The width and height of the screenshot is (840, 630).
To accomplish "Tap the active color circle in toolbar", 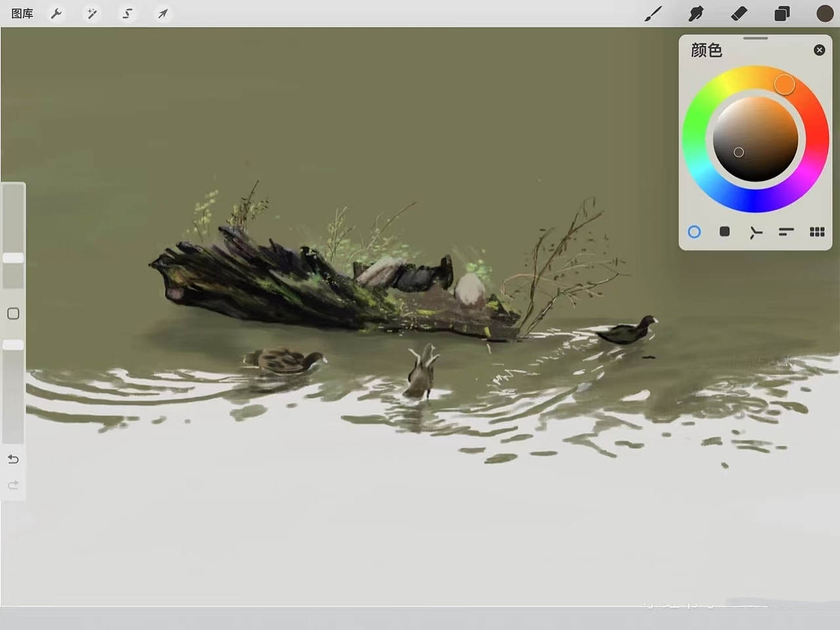I will click(825, 13).
